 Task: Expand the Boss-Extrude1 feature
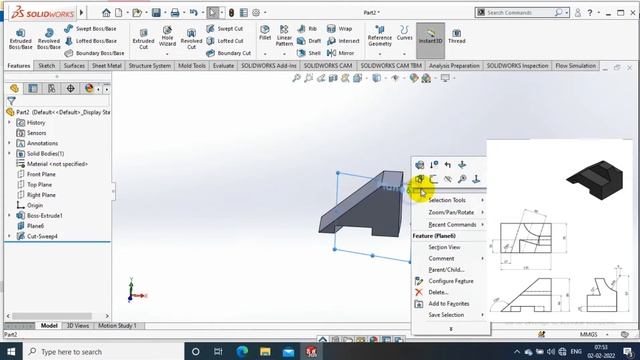[x=9, y=216]
